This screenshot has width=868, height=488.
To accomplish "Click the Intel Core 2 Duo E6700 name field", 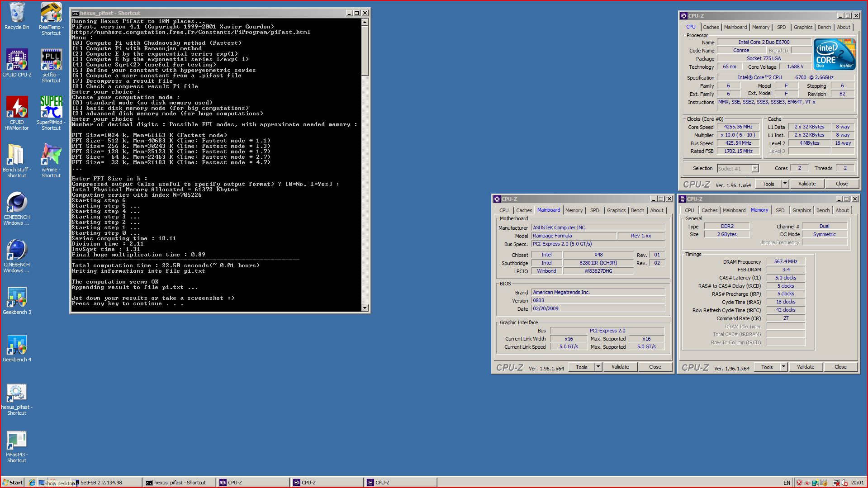I will [764, 42].
